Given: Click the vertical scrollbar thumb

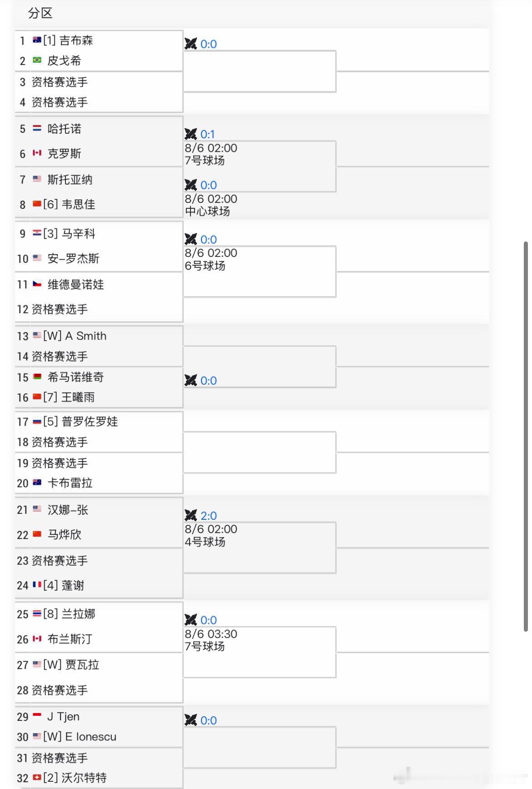Looking at the screenshot, I should [526, 437].
